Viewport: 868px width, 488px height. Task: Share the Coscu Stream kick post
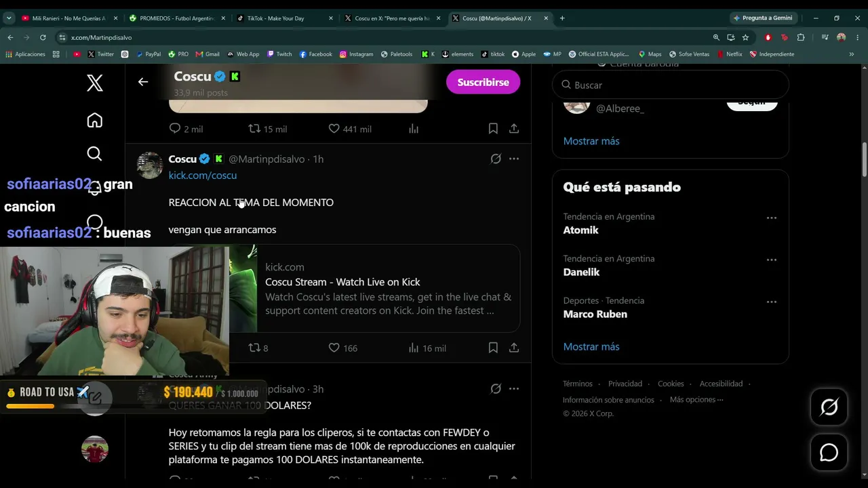pyautogui.click(x=514, y=348)
